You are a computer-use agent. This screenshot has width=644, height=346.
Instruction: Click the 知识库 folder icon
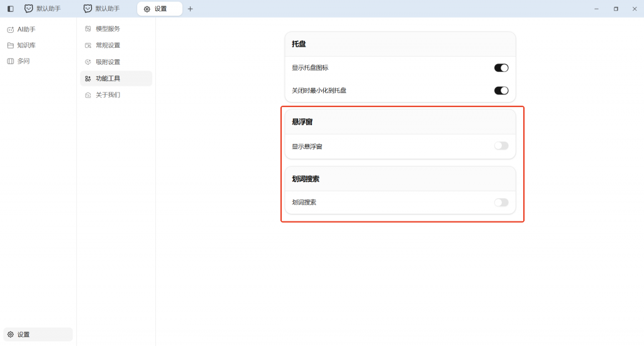(11, 45)
